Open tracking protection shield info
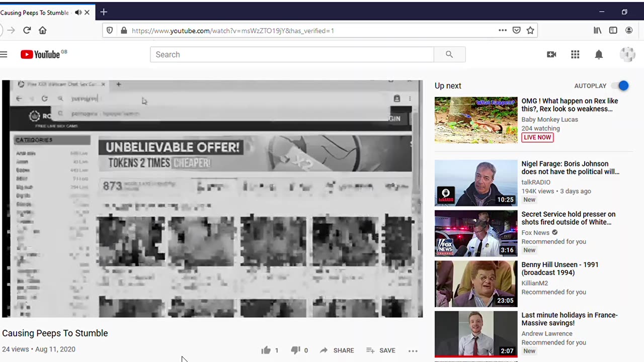644x362 pixels. point(110,31)
